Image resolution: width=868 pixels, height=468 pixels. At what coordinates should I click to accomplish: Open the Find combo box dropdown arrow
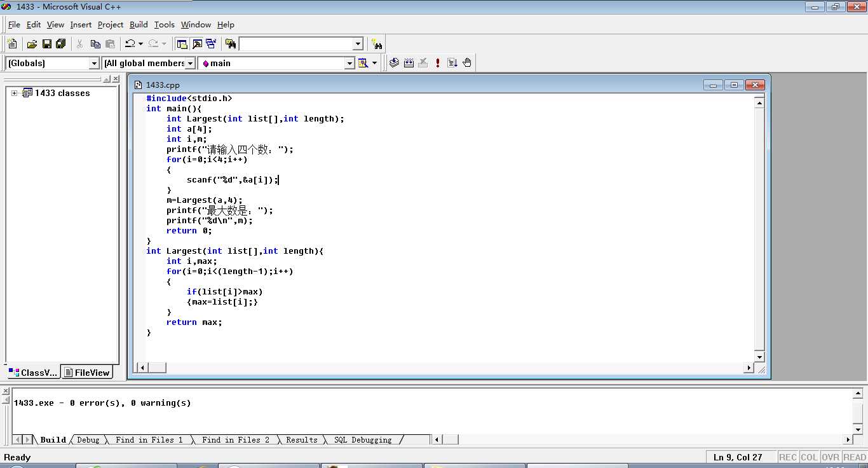[358, 44]
